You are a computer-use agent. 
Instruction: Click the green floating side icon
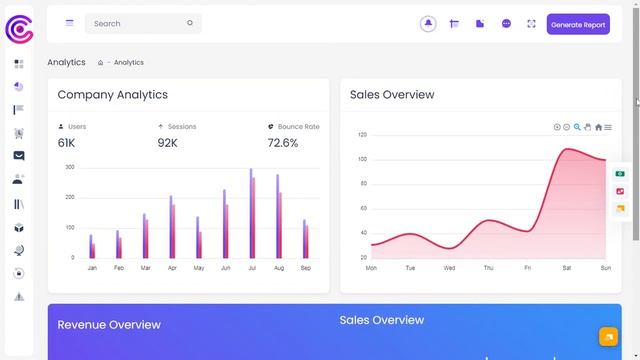click(620, 174)
